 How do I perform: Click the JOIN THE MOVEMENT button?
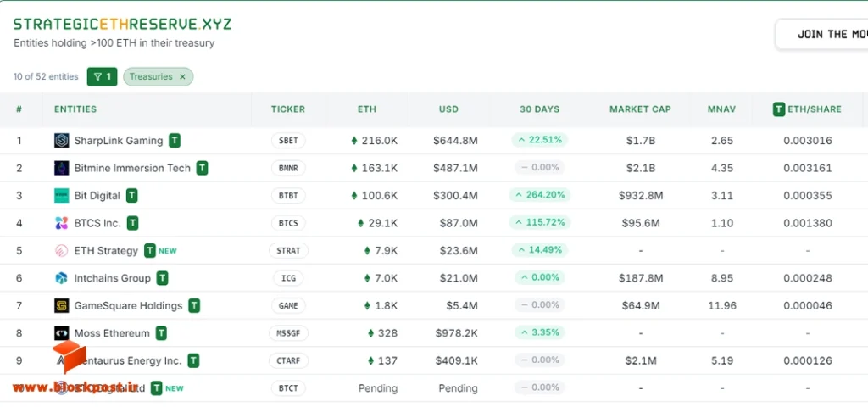tap(821, 34)
